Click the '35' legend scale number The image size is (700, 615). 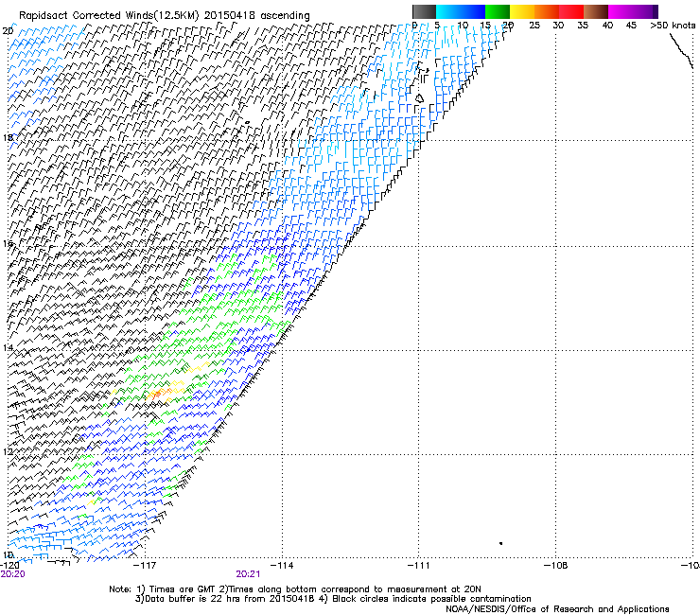[583, 25]
